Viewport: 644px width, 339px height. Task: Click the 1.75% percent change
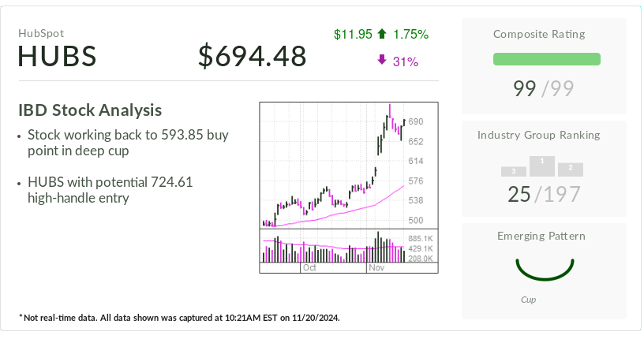tap(410, 34)
